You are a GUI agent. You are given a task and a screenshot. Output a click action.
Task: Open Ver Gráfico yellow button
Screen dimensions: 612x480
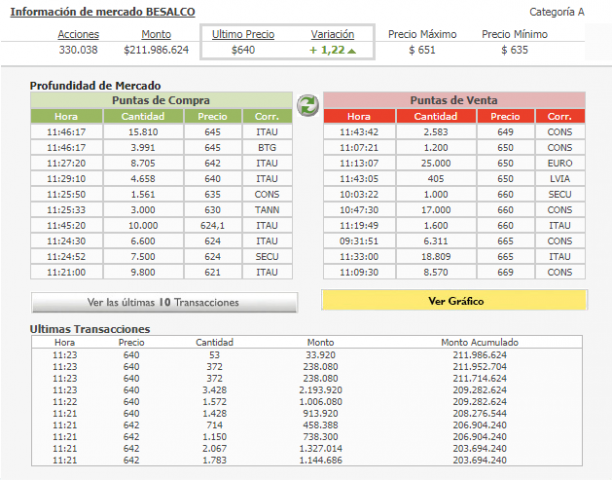point(454,300)
